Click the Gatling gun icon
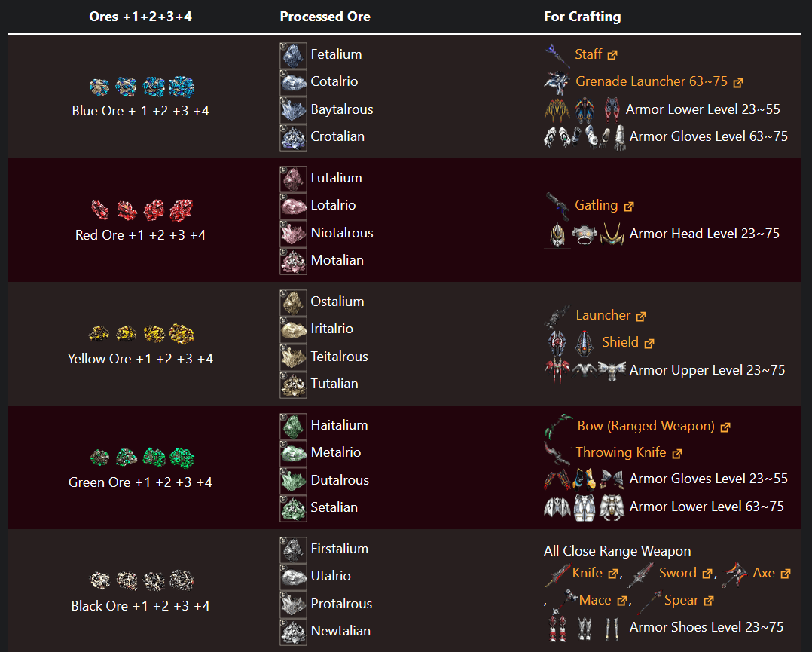 click(557, 206)
